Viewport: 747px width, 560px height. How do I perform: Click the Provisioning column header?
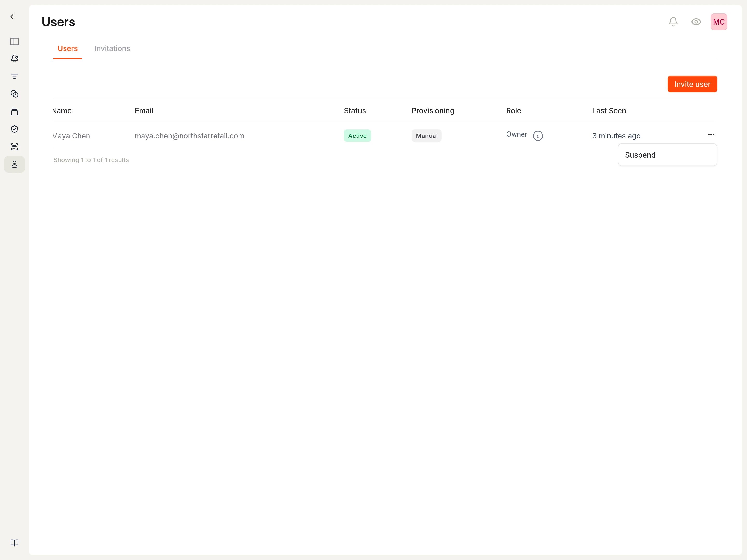tap(433, 111)
